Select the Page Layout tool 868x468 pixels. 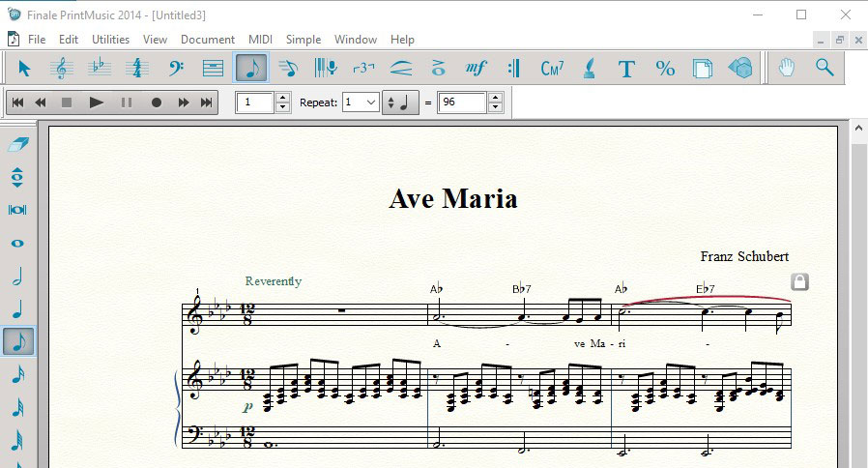pos(703,68)
